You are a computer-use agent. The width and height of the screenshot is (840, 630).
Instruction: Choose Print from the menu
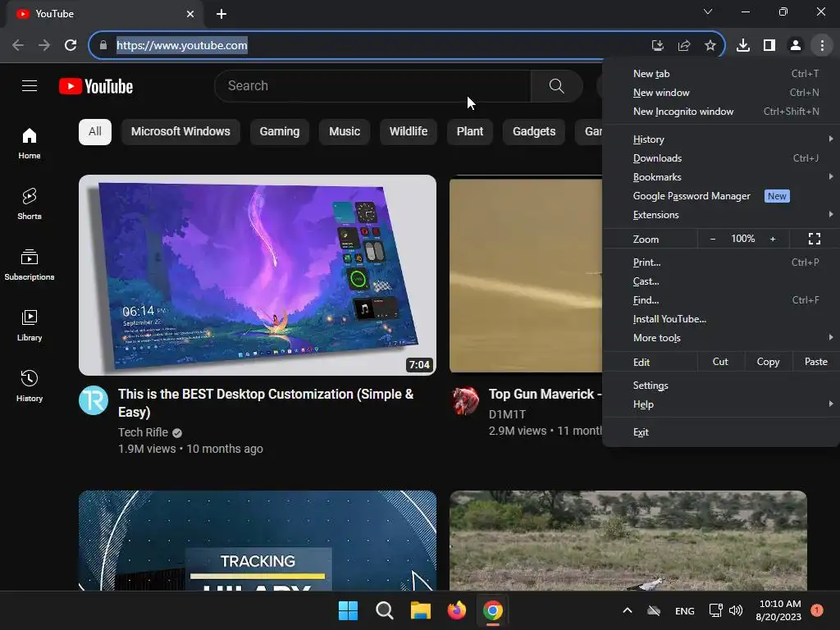(721, 262)
